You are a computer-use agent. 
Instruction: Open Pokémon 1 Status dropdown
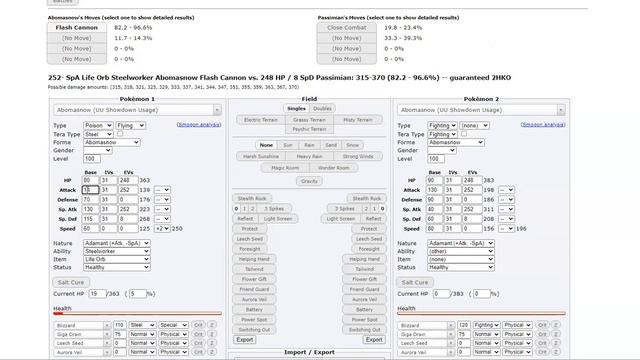click(117, 267)
